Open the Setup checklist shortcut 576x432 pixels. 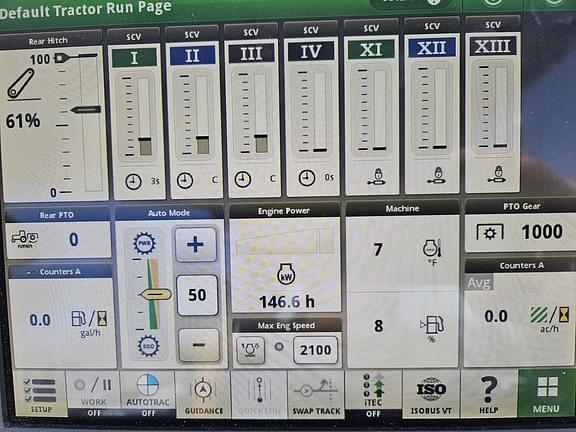(40, 394)
